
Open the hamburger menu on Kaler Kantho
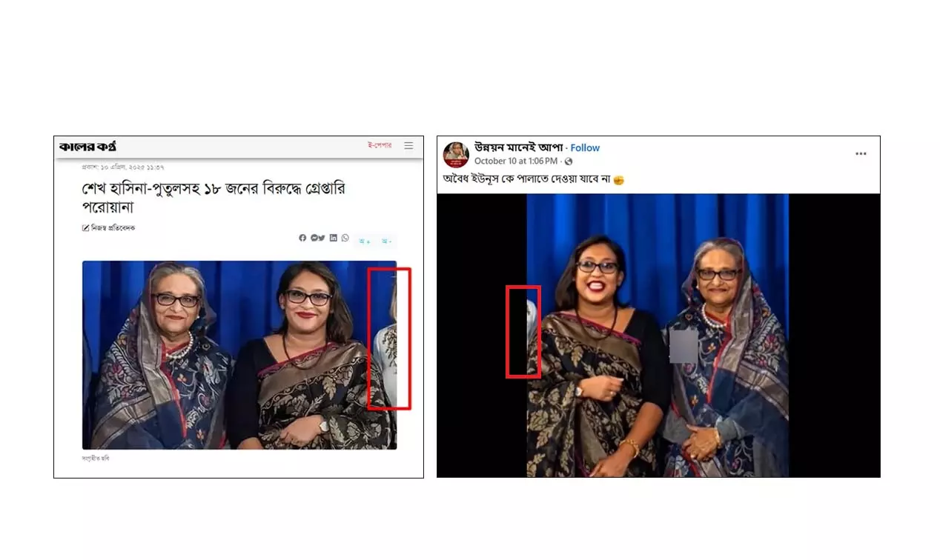point(408,146)
